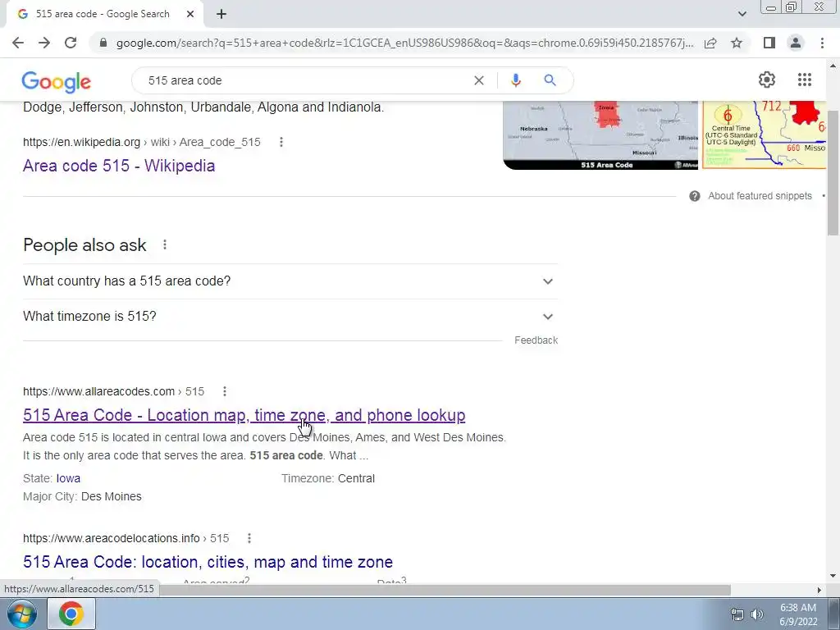The height and width of the screenshot is (630, 840).
Task: Open 515 Area Code location map link
Action: pos(244,415)
